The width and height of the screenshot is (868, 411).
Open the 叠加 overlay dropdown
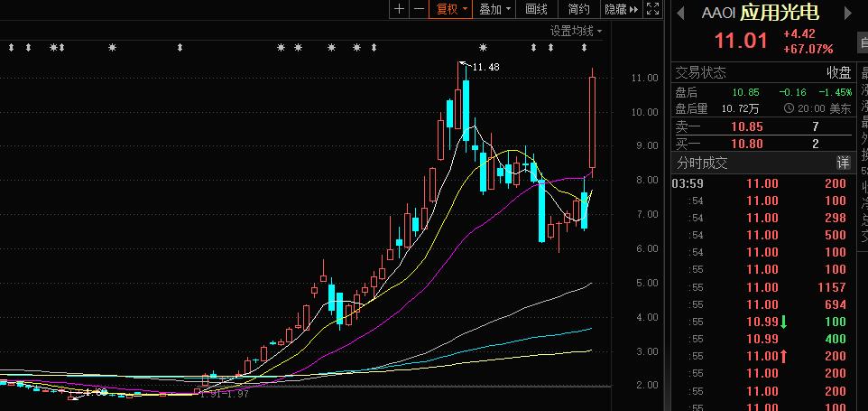494,9
